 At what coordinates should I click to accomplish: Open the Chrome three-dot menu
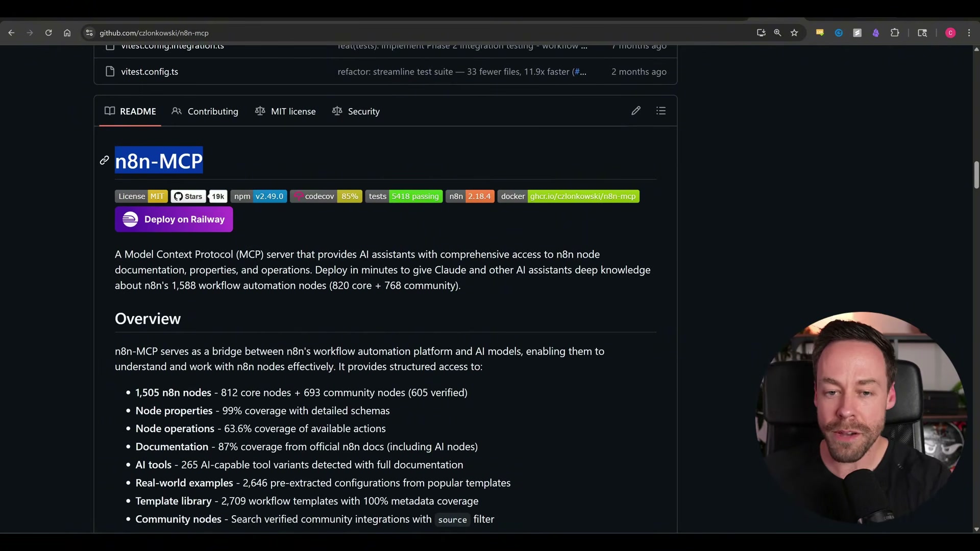pyautogui.click(x=969, y=33)
